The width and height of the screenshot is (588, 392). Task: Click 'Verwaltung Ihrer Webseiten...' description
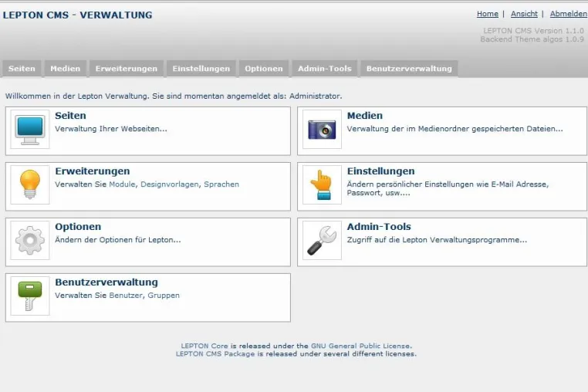click(x=111, y=129)
